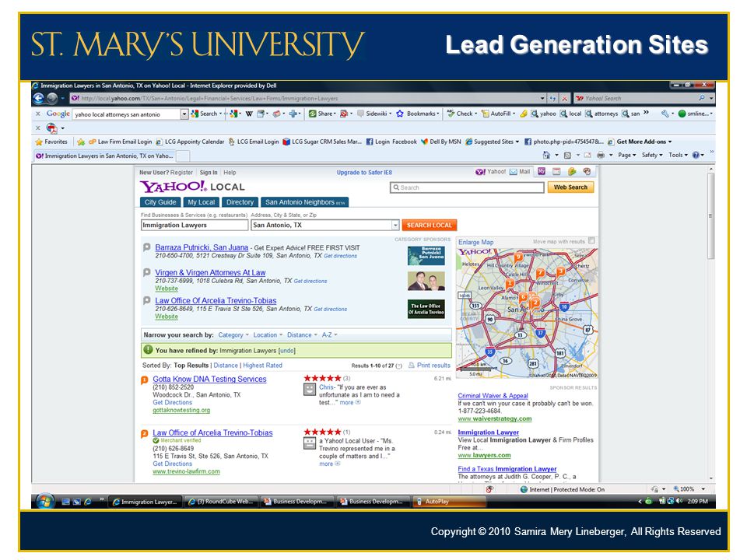Expand the Location narrow dropdown
747x560 pixels.
coord(268,335)
